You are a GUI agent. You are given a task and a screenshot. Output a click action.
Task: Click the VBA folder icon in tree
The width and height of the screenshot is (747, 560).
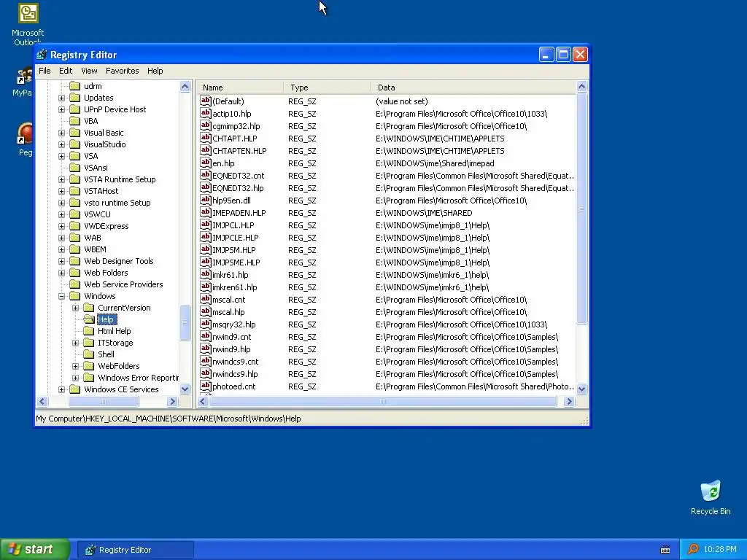pyautogui.click(x=75, y=121)
